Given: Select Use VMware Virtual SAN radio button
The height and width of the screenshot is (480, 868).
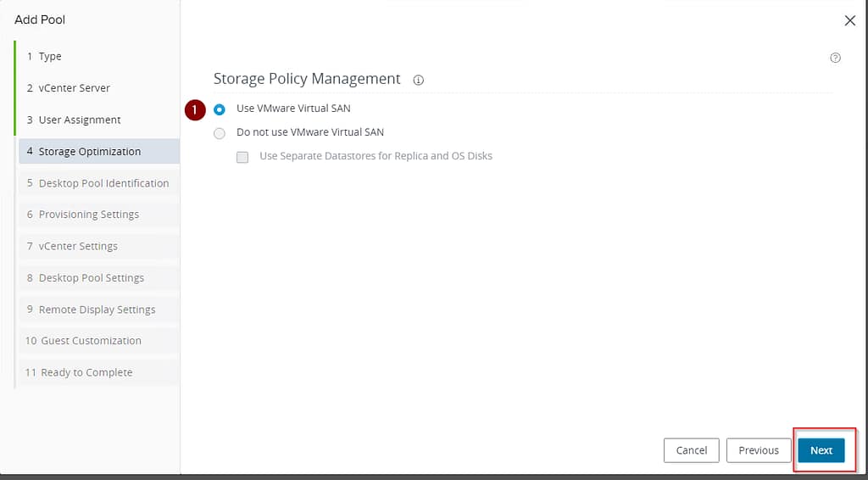Looking at the screenshot, I should click(220, 109).
